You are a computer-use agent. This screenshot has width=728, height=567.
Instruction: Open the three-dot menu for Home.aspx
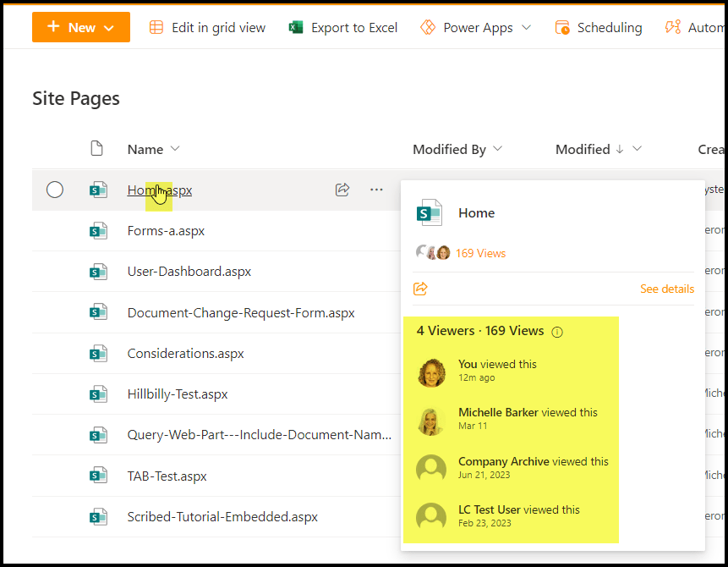[376, 190]
